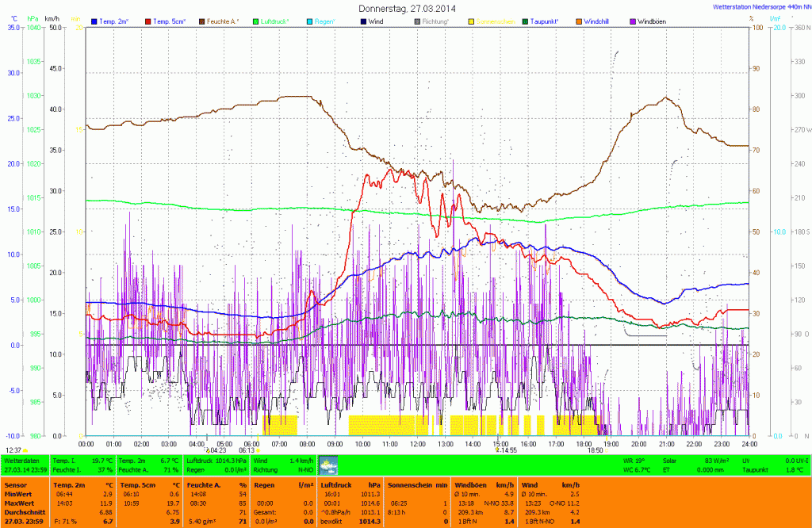The height and width of the screenshot is (528, 812).
Task: Click the 12:00 time axis label
Action: click(417, 444)
